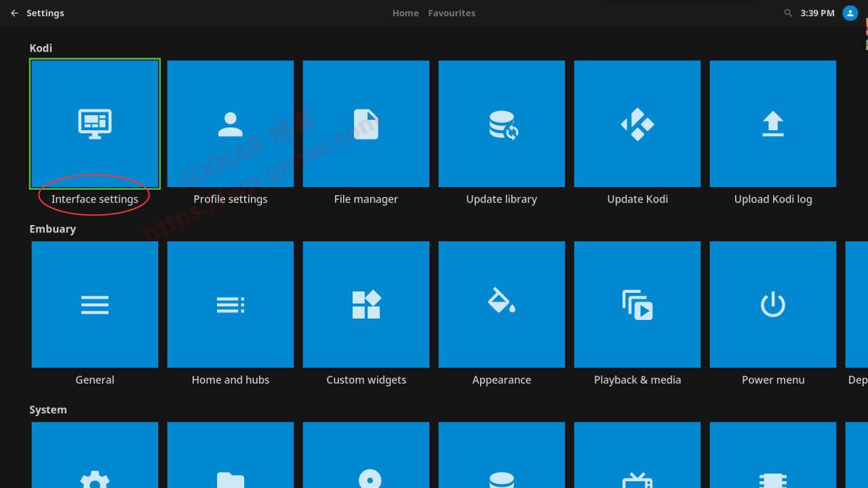Open the Playback & media tile
The width and height of the screenshot is (868, 488).
637,304
